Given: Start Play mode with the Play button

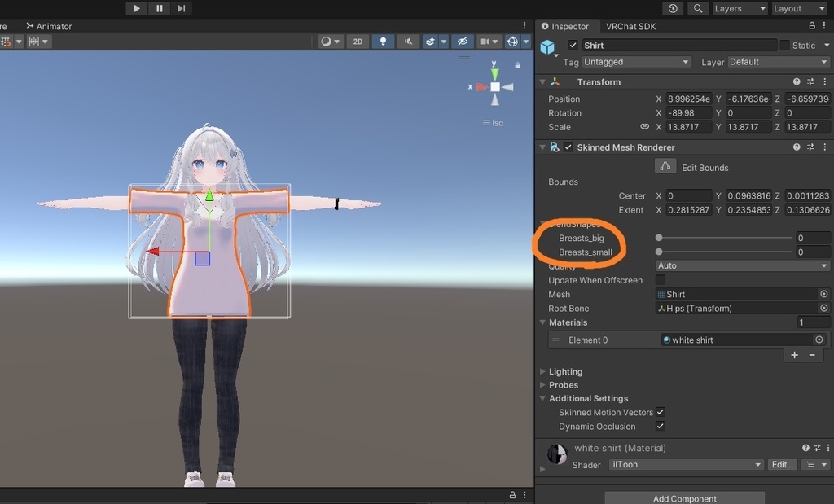Looking at the screenshot, I should click(137, 8).
